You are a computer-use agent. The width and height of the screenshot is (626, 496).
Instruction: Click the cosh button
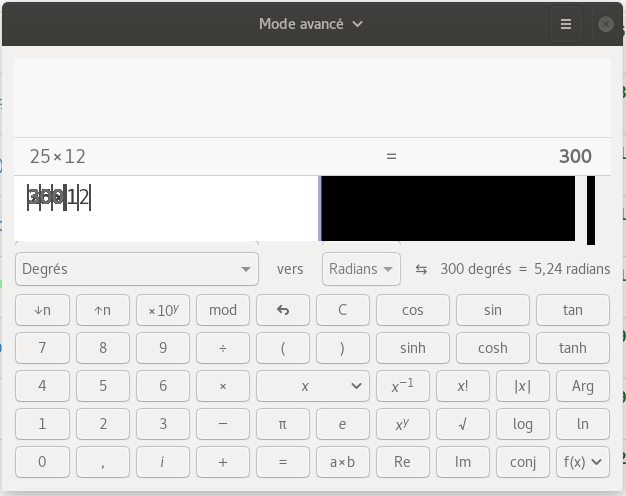[x=493, y=348]
